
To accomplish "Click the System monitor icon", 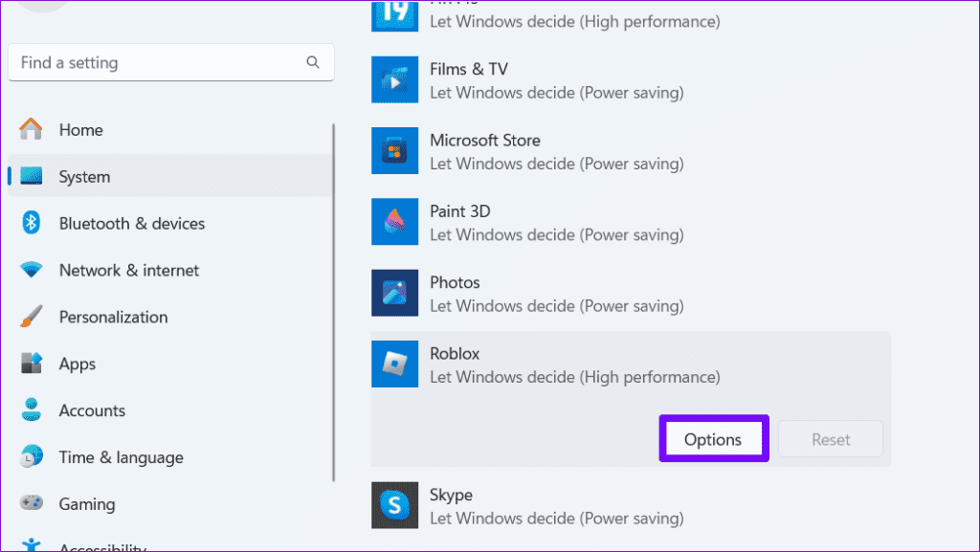I will point(31,176).
